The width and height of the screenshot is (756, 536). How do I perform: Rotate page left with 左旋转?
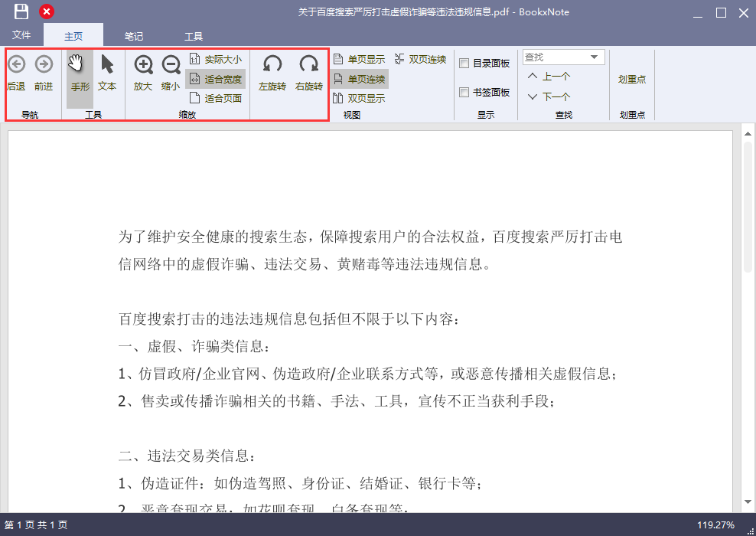(x=272, y=74)
